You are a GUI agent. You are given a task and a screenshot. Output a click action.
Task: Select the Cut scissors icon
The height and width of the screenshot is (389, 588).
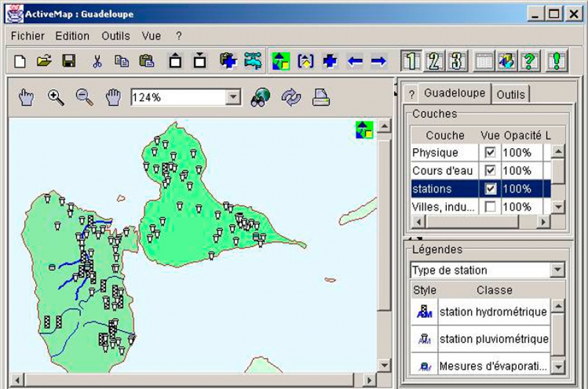click(97, 61)
